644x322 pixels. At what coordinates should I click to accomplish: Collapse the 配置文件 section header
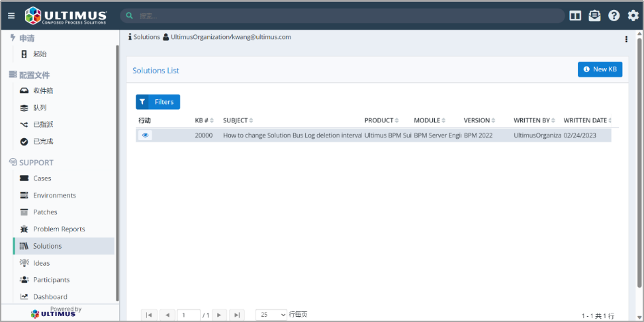coord(30,75)
